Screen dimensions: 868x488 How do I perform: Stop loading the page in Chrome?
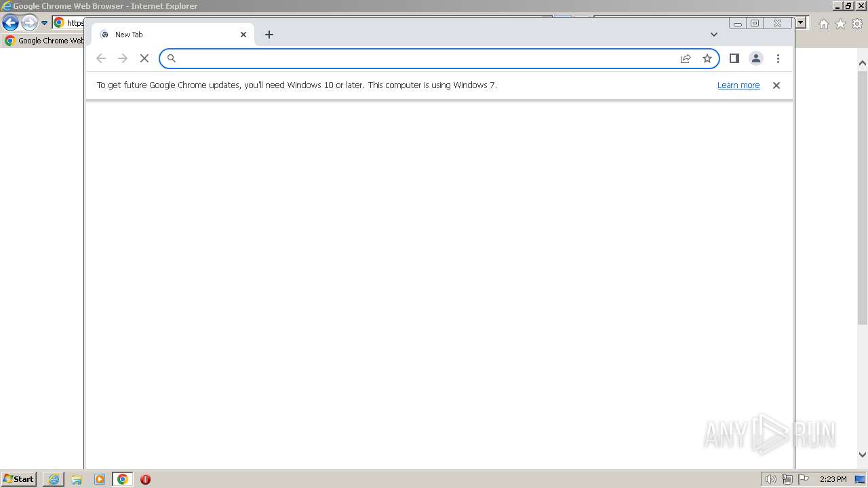click(144, 59)
